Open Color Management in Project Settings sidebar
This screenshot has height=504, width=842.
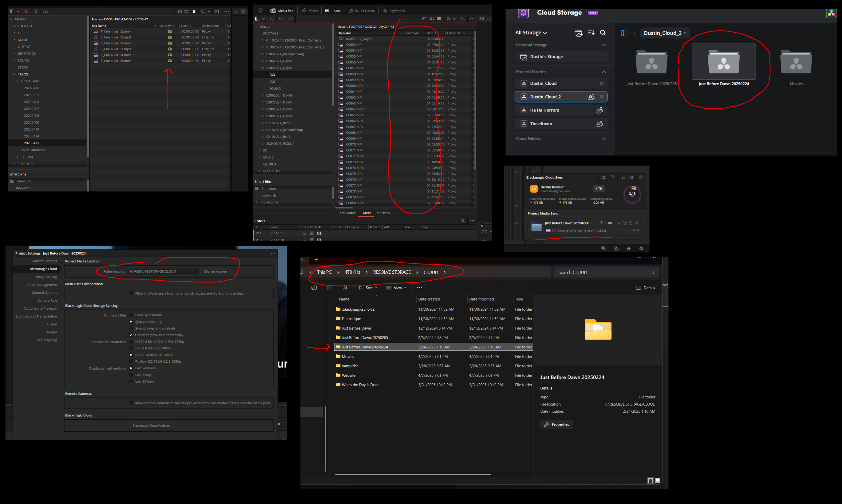tap(42, 285)
